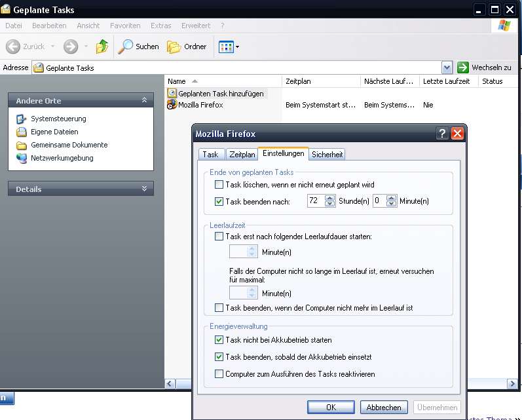The image size is (522, 420).
Task: Uncheck Task nicht bei Akkubetrieb starten
Action: point(219,339)
